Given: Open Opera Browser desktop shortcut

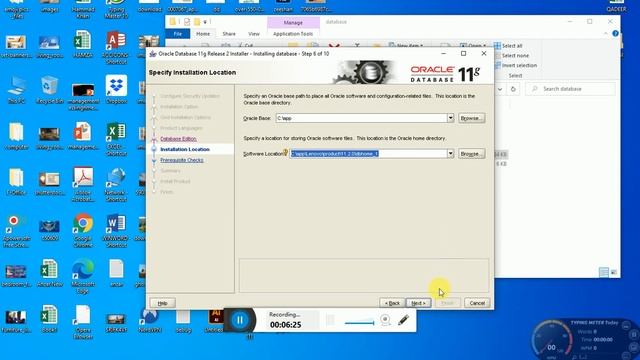Looking at the screenshot, I should click(83, 322).
